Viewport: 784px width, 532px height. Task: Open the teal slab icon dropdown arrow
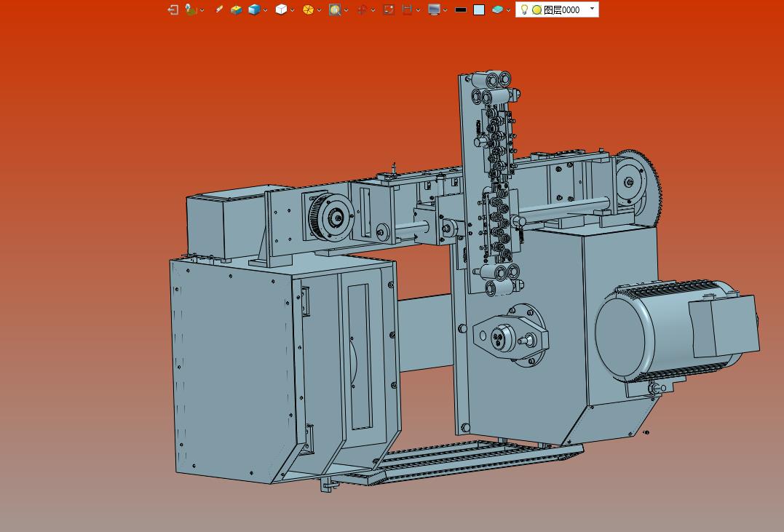click(x=509, y=10)
